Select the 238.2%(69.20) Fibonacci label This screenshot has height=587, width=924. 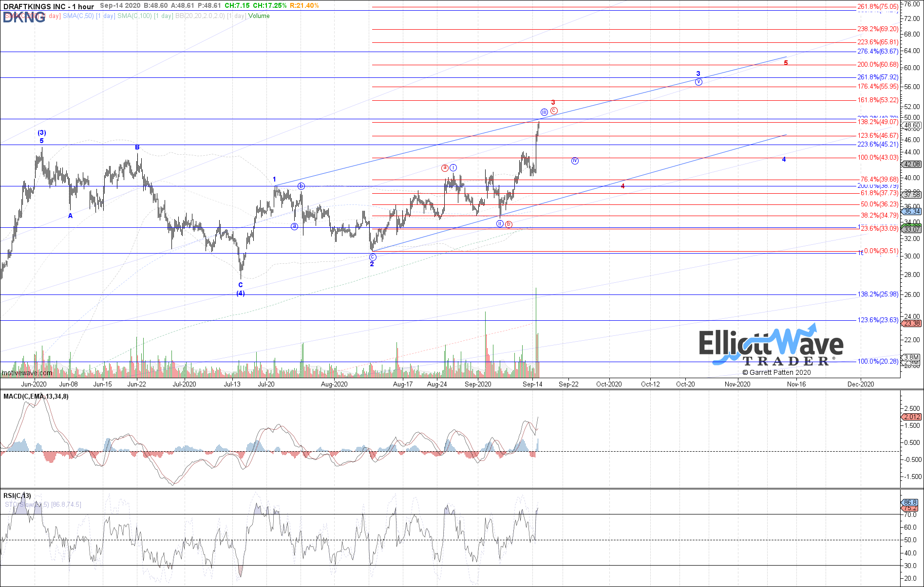pyautogui.click(x=878, y=29)
